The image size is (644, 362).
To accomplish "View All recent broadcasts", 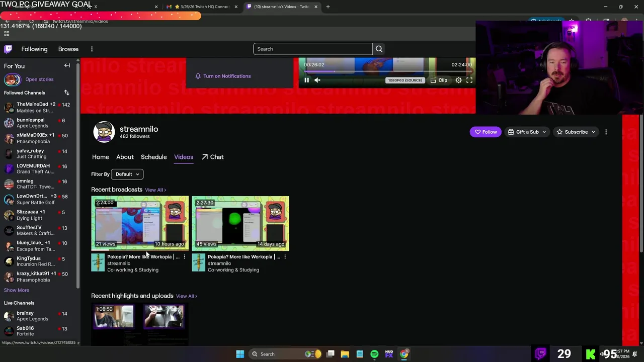I will point(155,190).
